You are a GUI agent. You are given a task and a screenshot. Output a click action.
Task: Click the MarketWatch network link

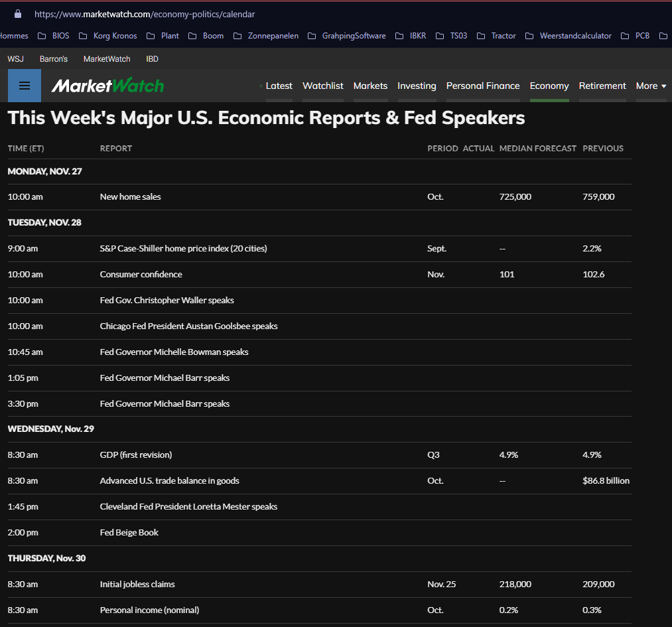coord(107,59)
